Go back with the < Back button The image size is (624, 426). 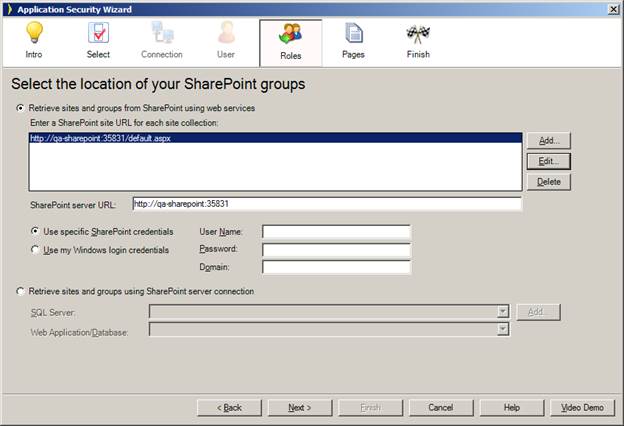(x=229, y=408)
